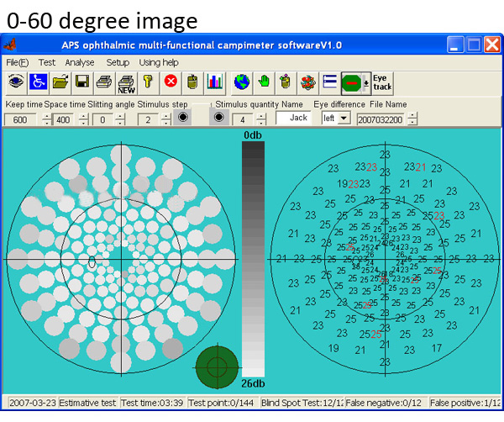Screen dimensions: 504x422
Task: Click the Keep time spinner arrows
Action: point(47,119)
